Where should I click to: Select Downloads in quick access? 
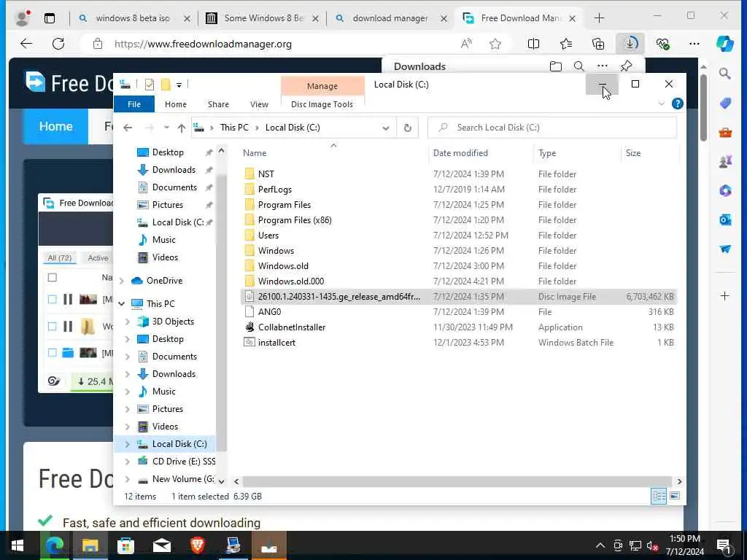coord(174,170)
